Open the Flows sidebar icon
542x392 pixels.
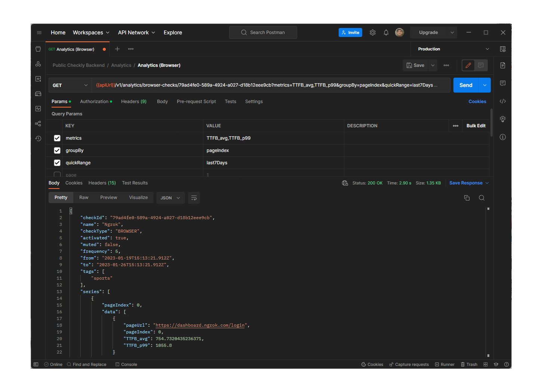38,124
